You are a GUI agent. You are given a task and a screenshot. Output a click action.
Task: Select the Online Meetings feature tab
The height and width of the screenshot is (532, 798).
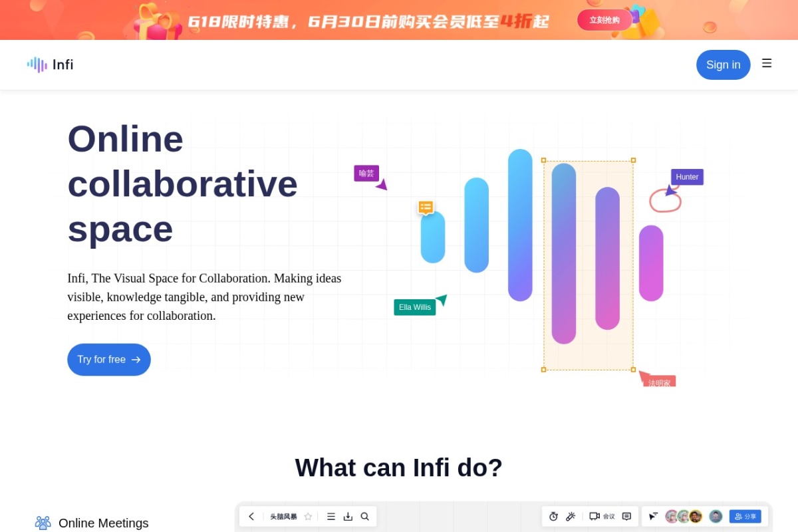92,523
